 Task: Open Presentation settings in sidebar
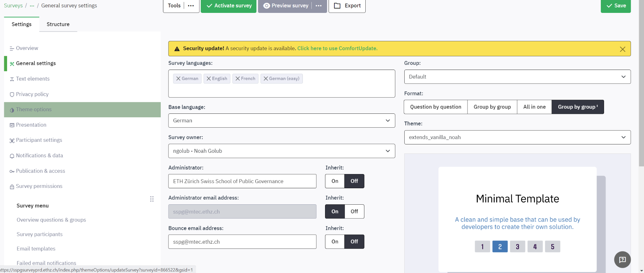point(31,125)
